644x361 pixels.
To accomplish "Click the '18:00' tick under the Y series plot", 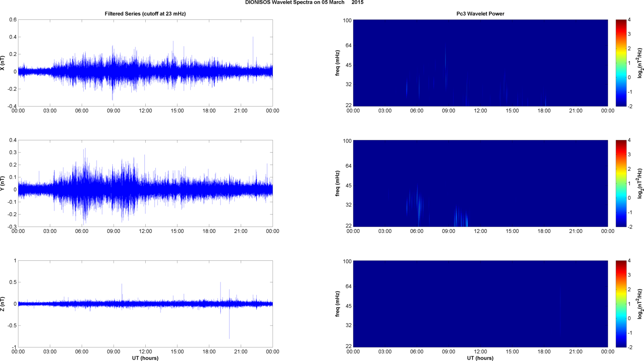I will point(209,231).
